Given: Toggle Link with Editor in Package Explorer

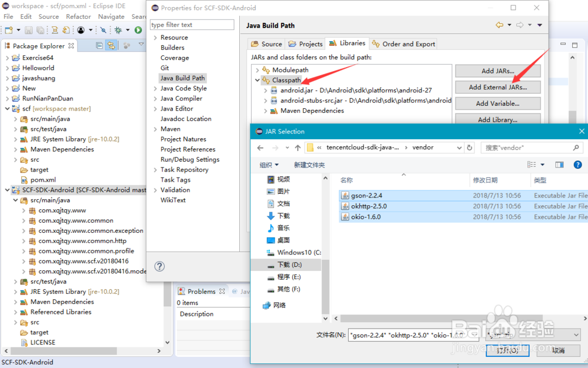Looking at the screenshot, I should 111,46.
